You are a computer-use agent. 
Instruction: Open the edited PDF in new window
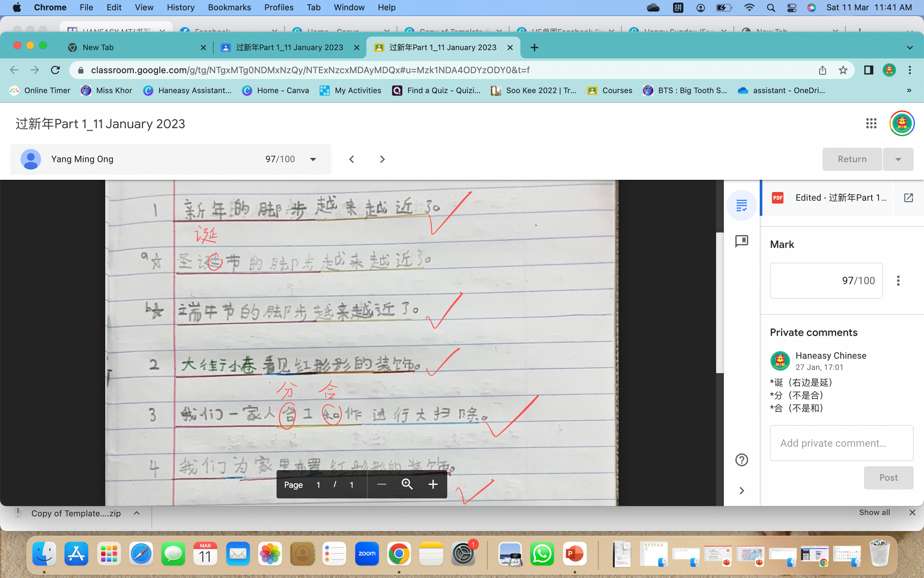[x=908, y=198]
